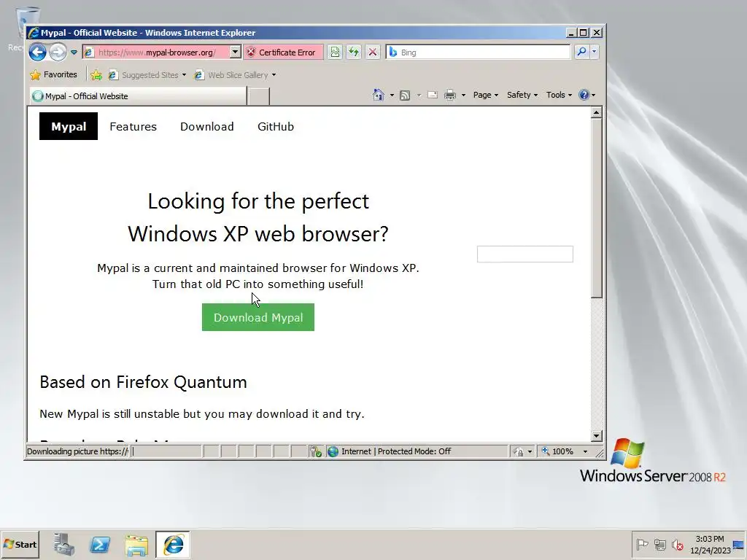Expand the address bar dropdown

236,52
